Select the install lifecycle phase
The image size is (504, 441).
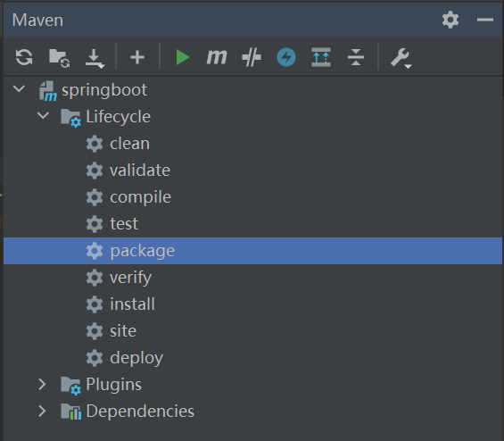[x=132, y=304]
